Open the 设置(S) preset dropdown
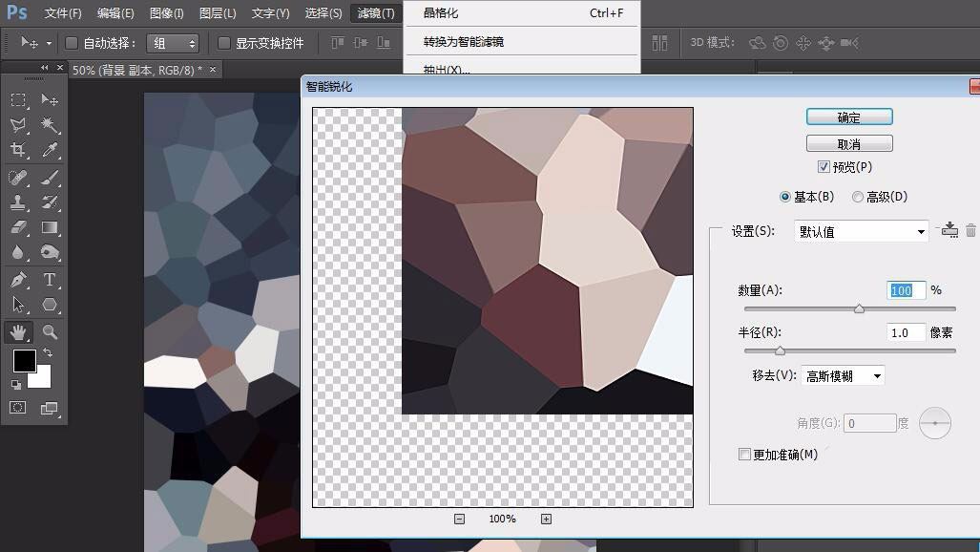980x552 pixels. 861,231
